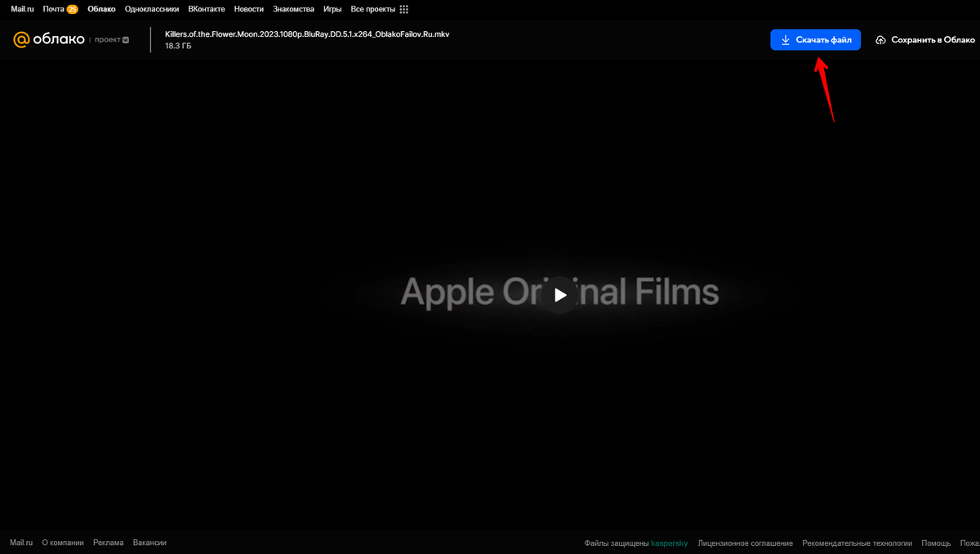This screenshot has width=980, height=554.
Task: Open Рекомендательные технологии footer link
Action: click(857, 543)
